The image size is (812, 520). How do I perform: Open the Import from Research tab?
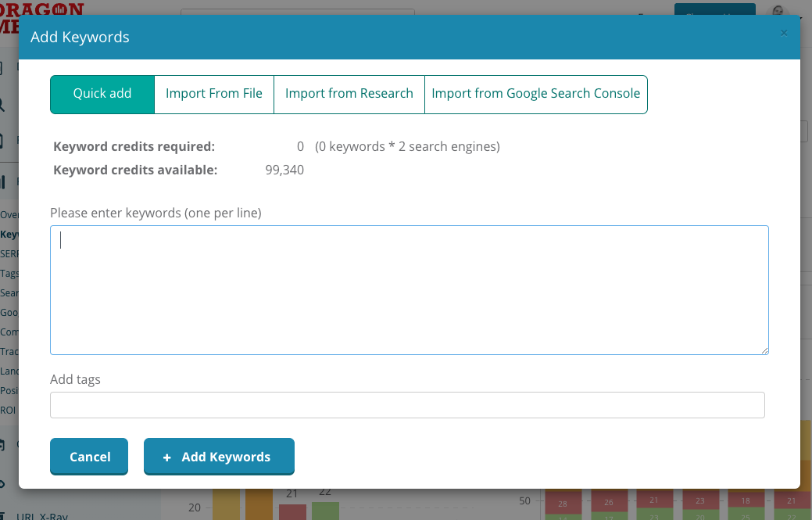[349, 94]
